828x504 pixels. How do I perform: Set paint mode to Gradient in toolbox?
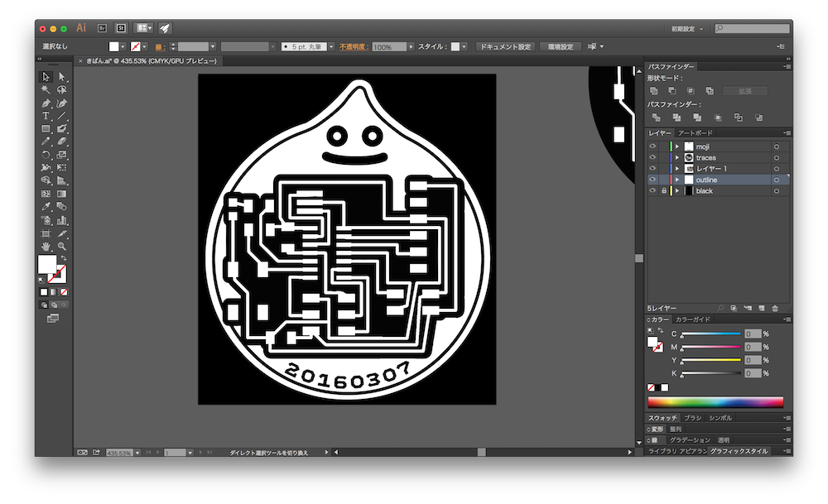tap(54, 292)
